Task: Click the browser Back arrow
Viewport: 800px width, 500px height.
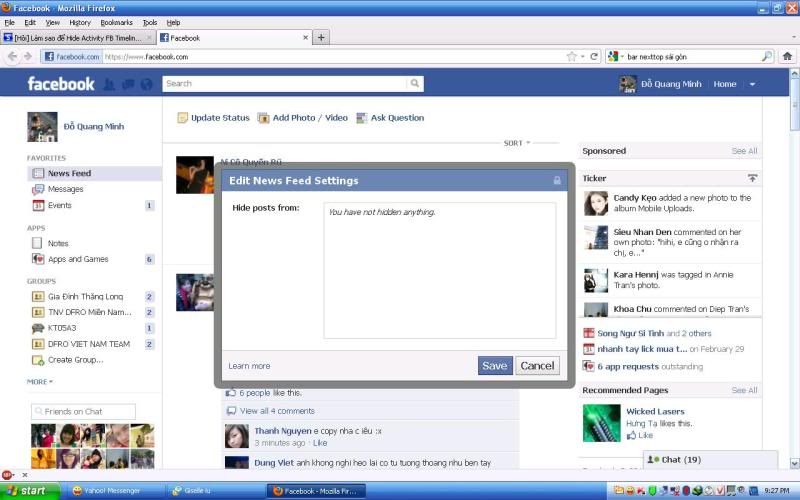Action: tap(13, 57)
